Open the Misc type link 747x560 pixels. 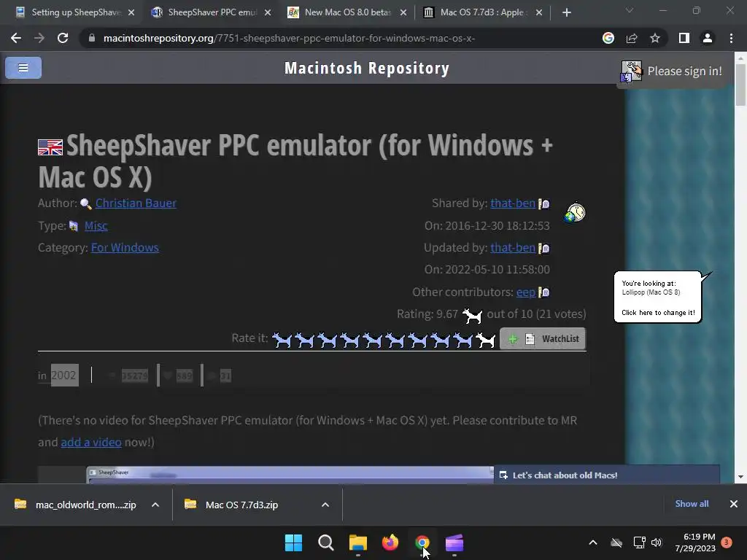coord(96,226)
